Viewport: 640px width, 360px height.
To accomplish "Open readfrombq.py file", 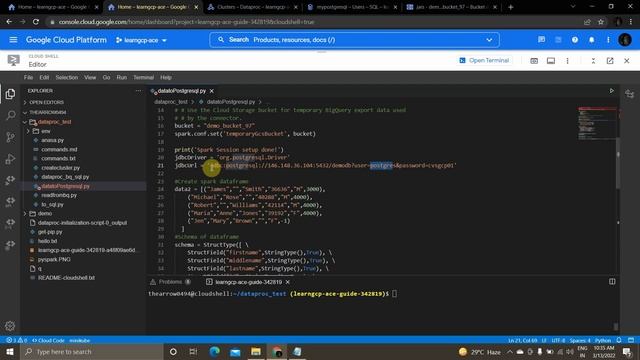I will (59, 195).
